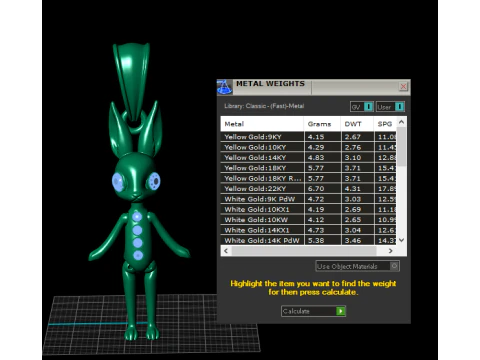The image size is (480, 360).
Task: Click the green Calculate arrow icon
Action: 340,311
